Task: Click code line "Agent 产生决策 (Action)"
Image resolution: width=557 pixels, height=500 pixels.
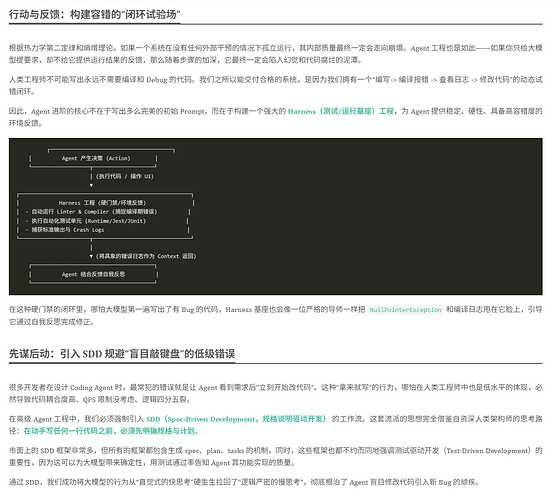Action: 96,158
